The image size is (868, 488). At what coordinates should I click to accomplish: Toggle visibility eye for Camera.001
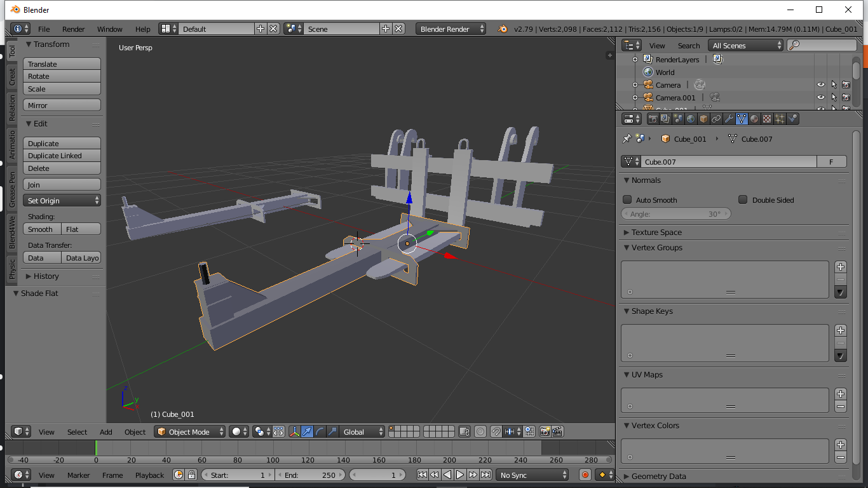point(821,97)
